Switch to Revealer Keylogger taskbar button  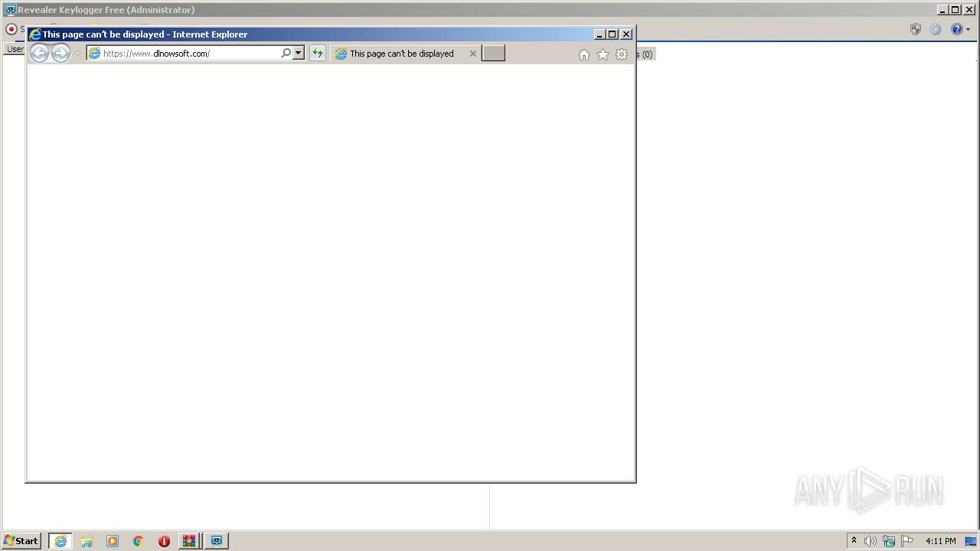[x=217, y=541]
